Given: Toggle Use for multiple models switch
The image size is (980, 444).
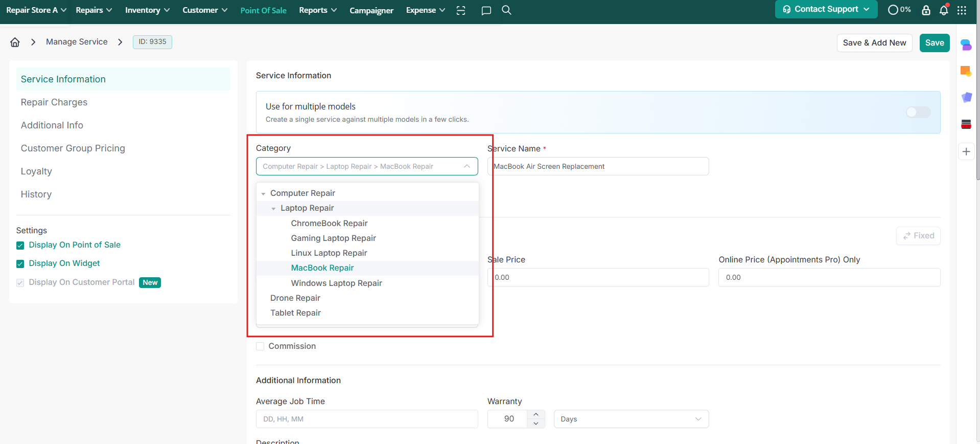Looking at the screenshot, I should [918, 112].
